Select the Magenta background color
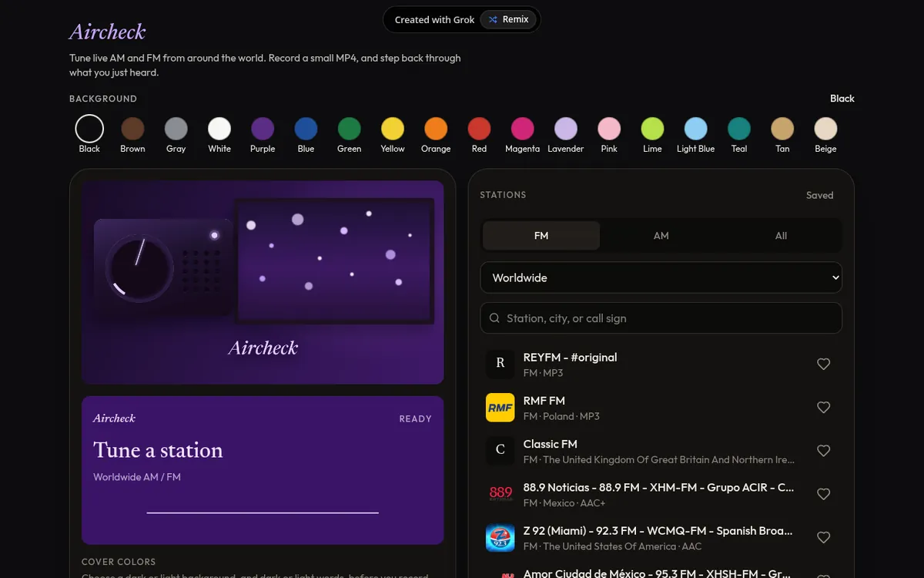924x578 pixels. (523, 129)
